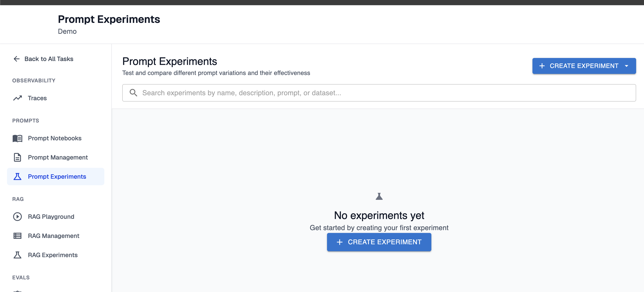Open RAG Management from the sidebar
Viewport: 644px width, 292px height.
point(53,236)
